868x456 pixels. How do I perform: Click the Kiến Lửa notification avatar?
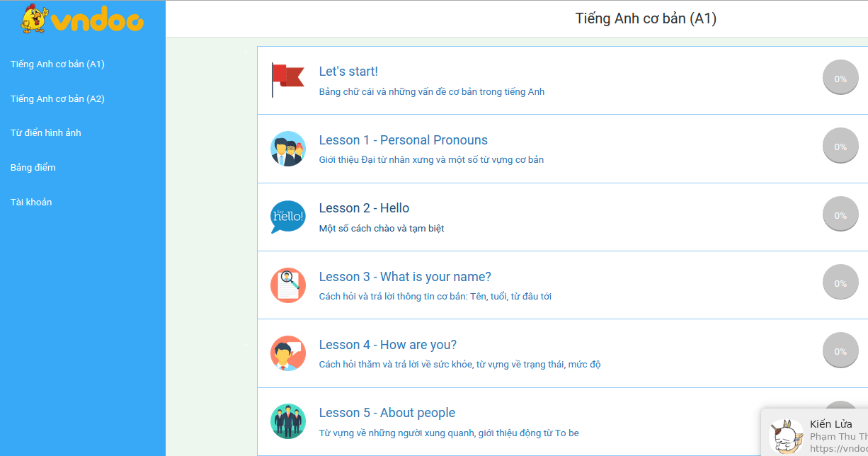point(786,435)
